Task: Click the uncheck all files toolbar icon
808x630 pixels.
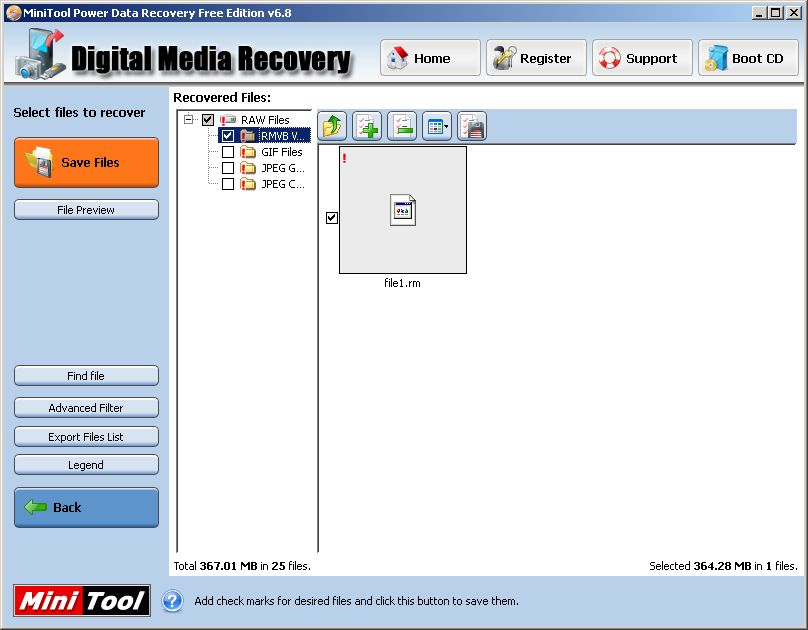Action: tap(402, 126)
